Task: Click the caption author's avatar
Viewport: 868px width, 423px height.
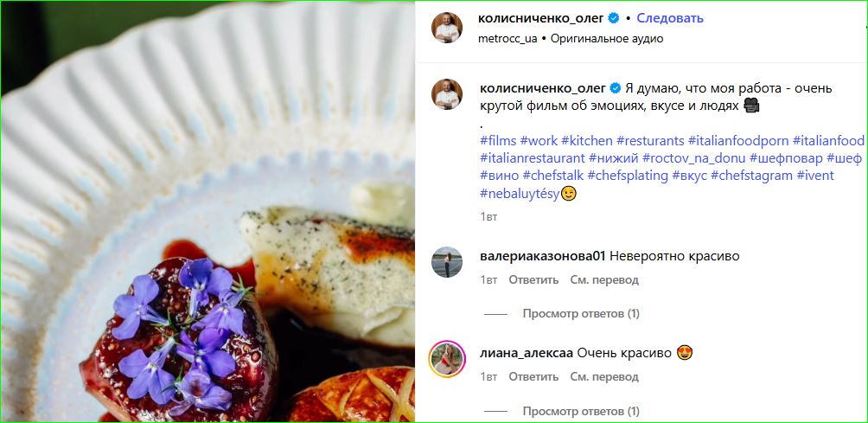Action: pyautogui.click(x=447, y=94)
